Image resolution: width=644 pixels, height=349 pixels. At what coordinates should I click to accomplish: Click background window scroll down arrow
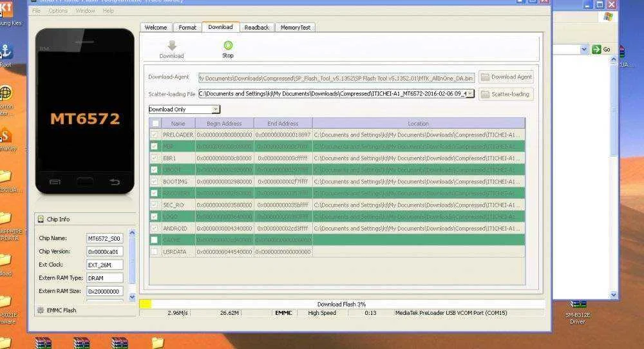pyautogui.click(x=614, y=295)
